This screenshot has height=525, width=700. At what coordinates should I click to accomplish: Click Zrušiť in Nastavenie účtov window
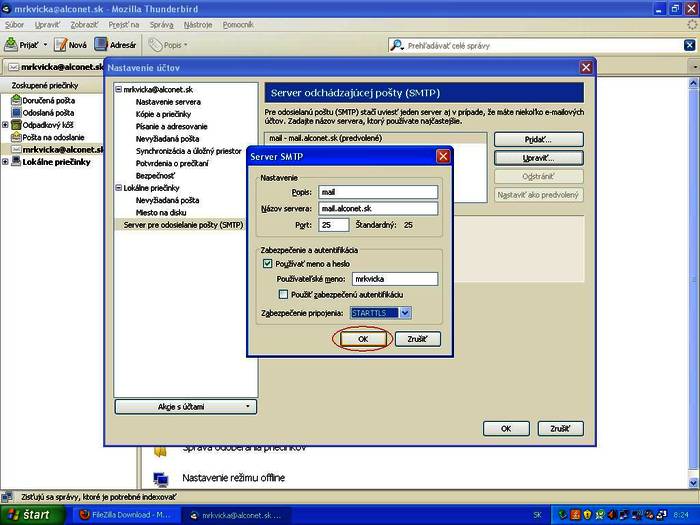(560, 429)
